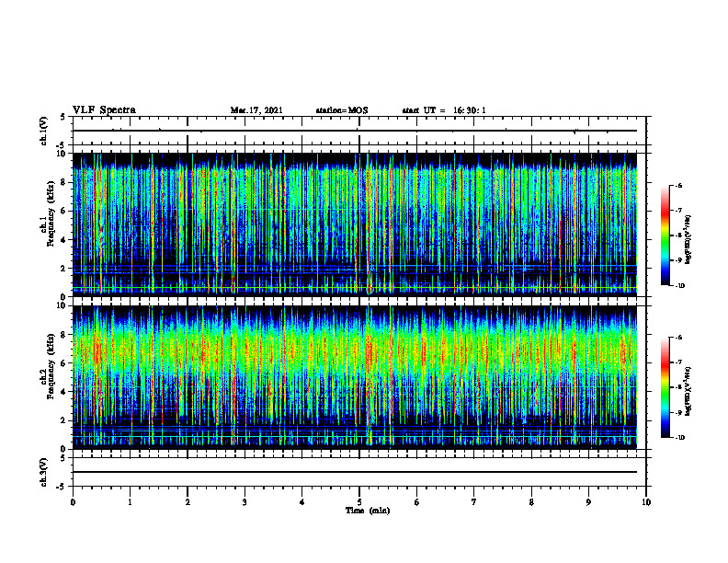Click the 'ch.3(V)' axis label
The height and width of the screenshot is (563, 728).
[x=43, y=472]
